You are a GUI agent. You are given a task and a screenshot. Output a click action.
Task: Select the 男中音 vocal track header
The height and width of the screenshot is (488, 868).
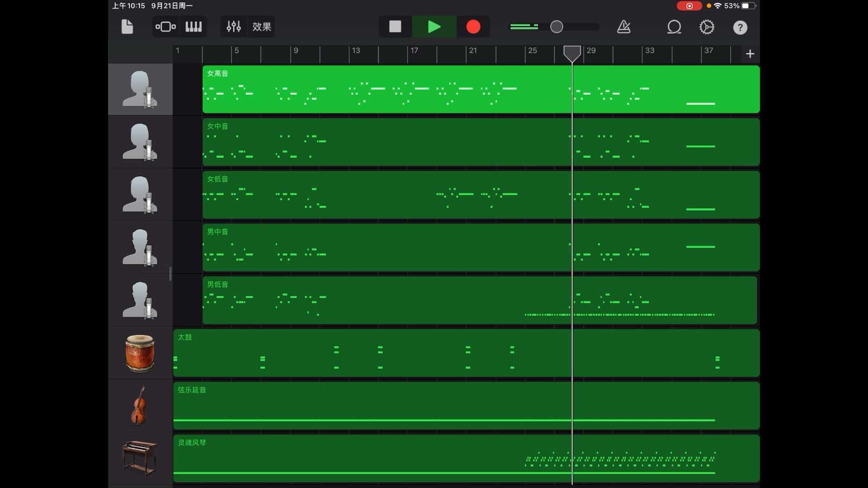pyautogui.click(x=140, y=248)
